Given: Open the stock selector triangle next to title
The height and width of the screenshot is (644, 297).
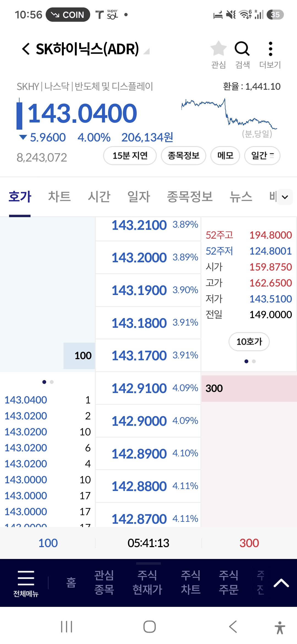Looking at the screenshot, I should point(147,51).
